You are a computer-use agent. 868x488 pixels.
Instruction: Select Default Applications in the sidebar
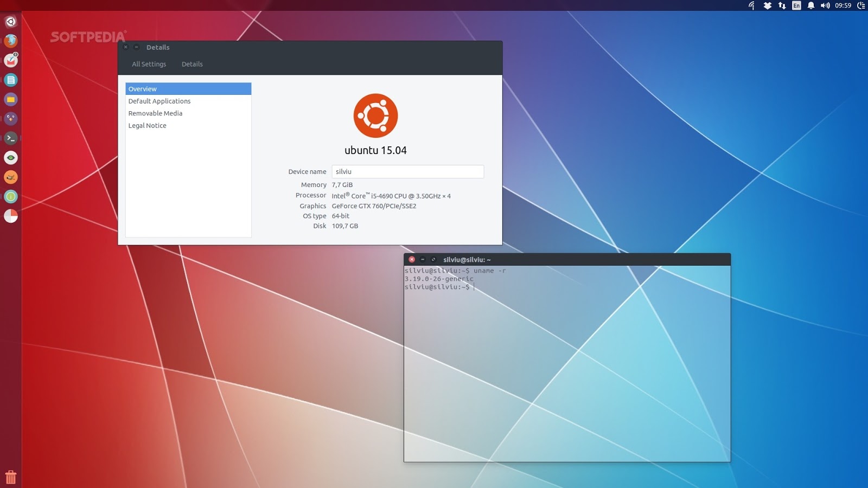click(x=159, y=101)
